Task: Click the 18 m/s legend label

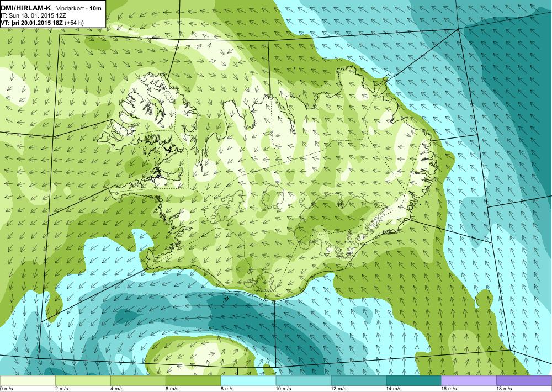Action: pos(505,389)
